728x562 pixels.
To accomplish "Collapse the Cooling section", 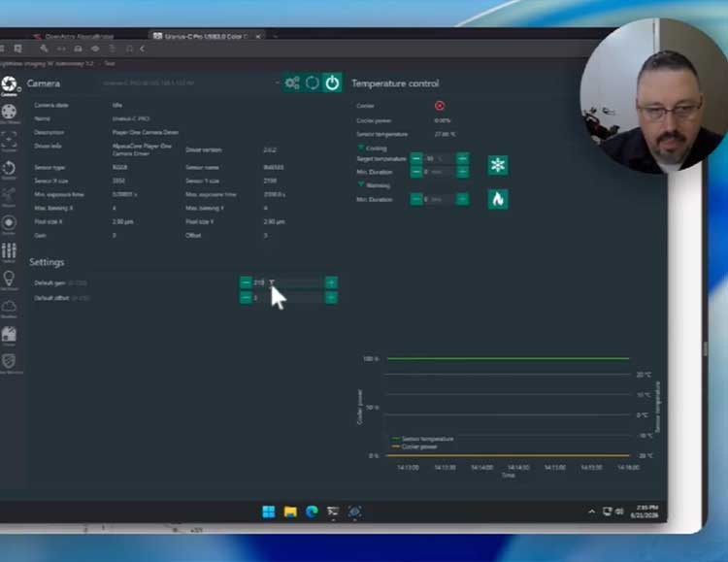I will tap(361, 148).
